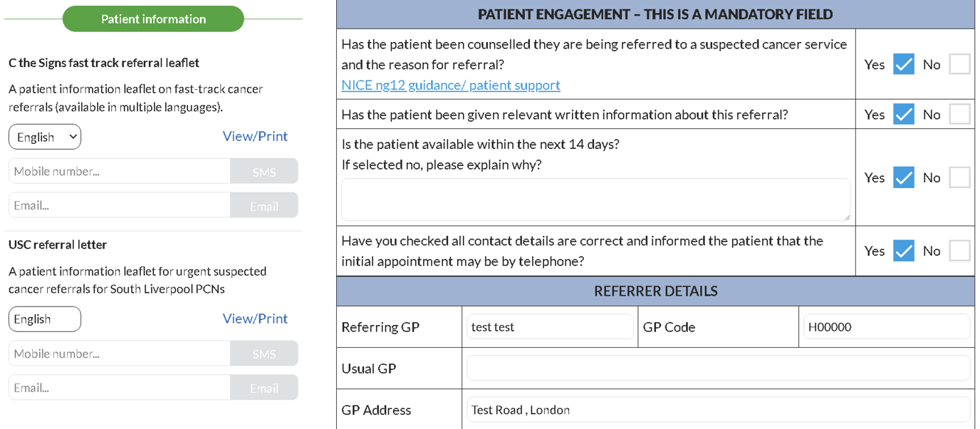Open USC referral letter language selector
This screenshot has height=429, width=980.
click(45, 319)
